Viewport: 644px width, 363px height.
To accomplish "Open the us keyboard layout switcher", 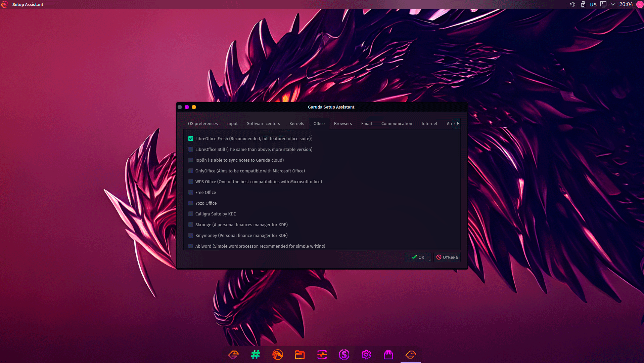I will (593, 4).
